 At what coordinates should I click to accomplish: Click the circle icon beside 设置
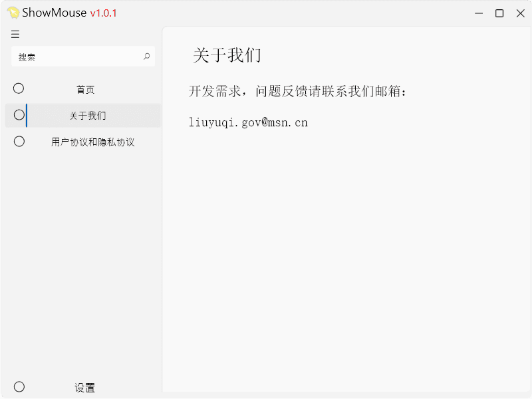[x=19, y=386]
